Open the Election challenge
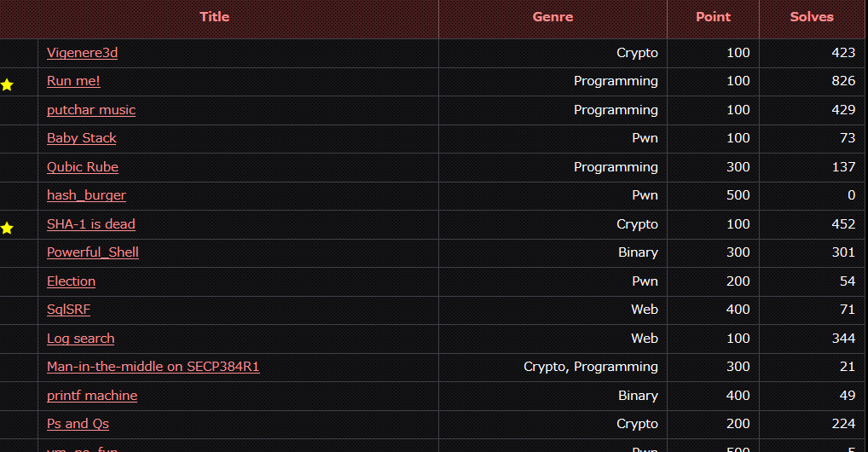Viewport: 868px width, 452px height. [71, 281]
